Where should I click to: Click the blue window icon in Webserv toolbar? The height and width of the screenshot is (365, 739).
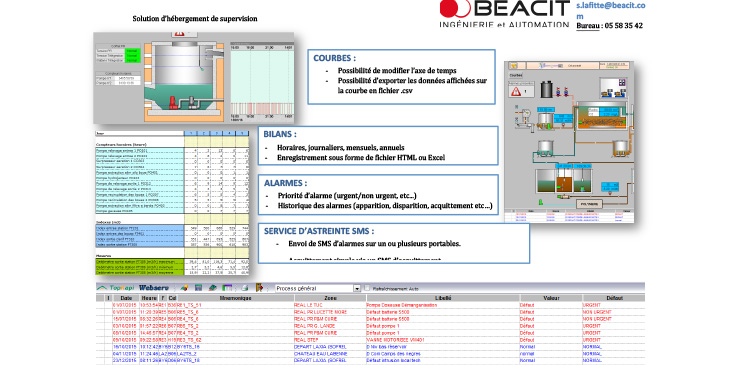pos(198,288)
